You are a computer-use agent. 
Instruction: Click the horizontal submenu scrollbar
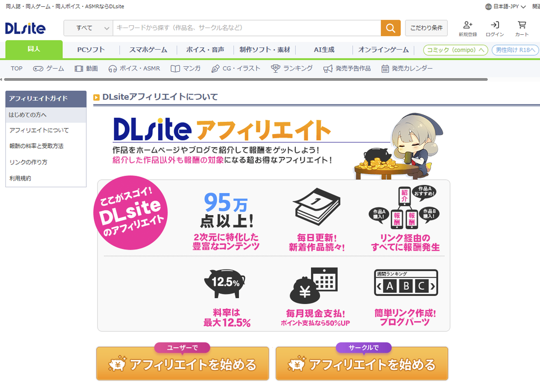[246, 80]
